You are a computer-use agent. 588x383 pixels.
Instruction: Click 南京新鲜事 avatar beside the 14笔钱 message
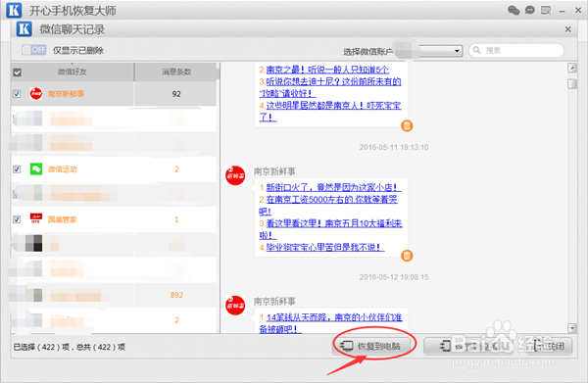[235, 306]
